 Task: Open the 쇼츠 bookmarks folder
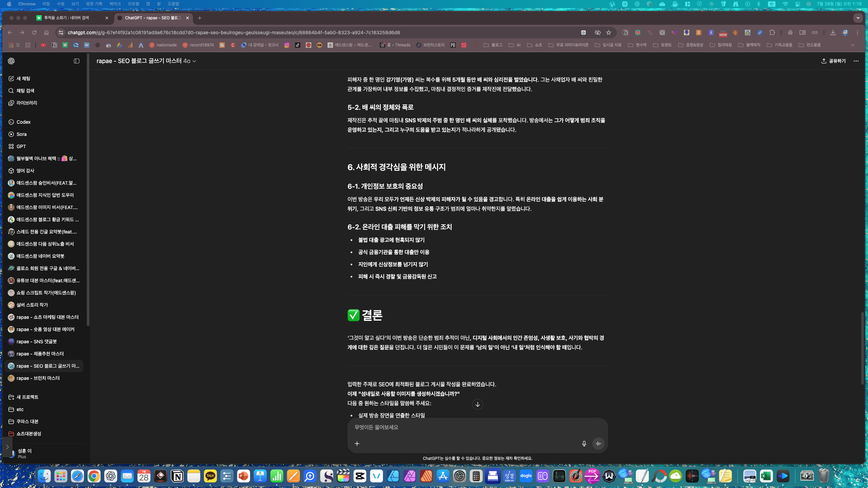pyautogui.click(x=534, y=45)
